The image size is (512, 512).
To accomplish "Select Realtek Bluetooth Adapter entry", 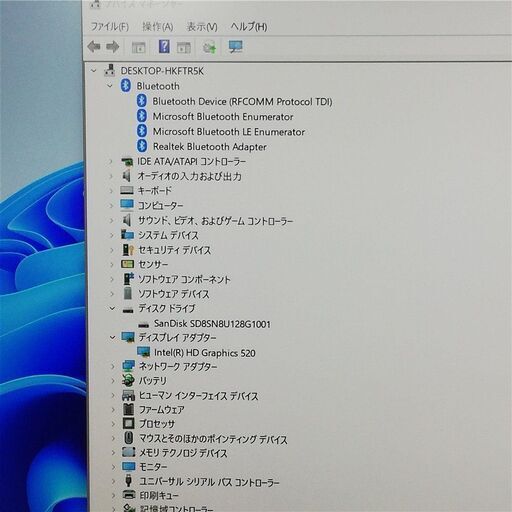I will (210, 147).
